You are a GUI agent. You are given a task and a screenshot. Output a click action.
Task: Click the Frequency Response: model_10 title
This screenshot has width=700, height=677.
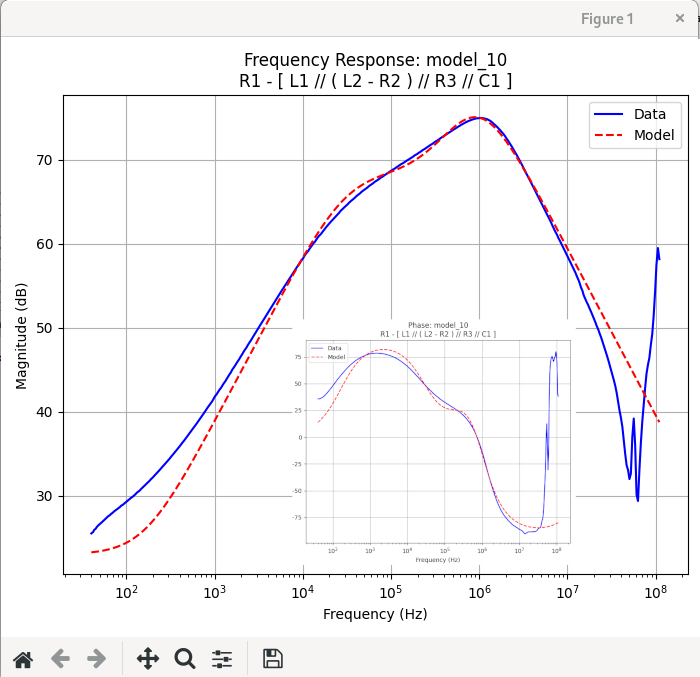tap(375, 60)
